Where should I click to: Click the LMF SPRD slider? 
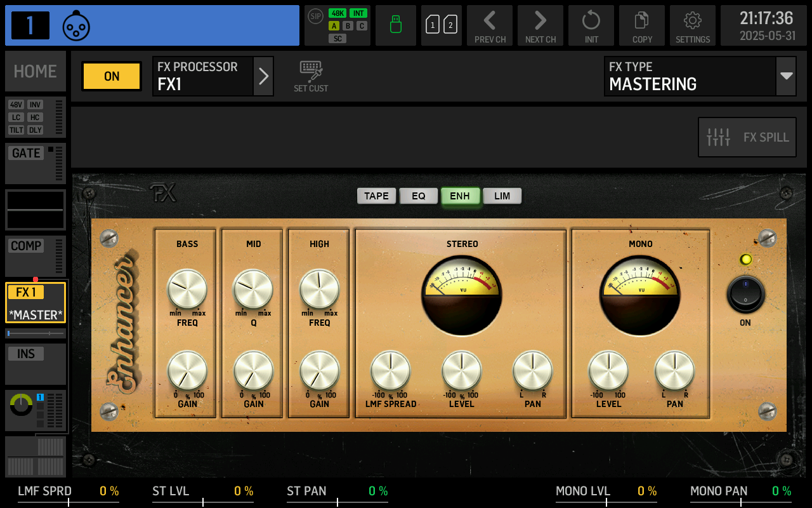pyautogui.click(x=69, y=502)
